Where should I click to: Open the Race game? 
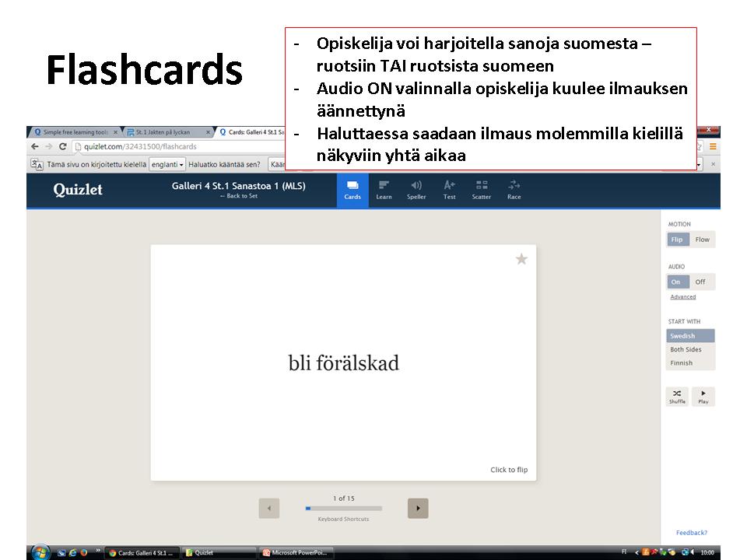pos(514,190)
